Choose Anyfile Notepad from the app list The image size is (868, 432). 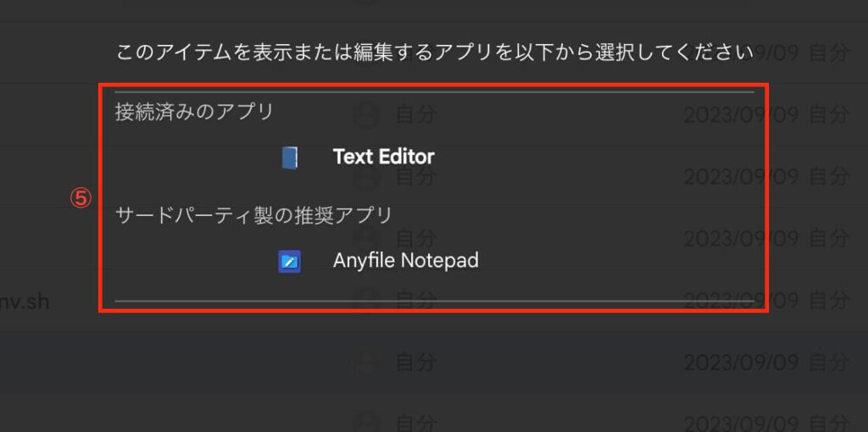(x=405, y=261)
